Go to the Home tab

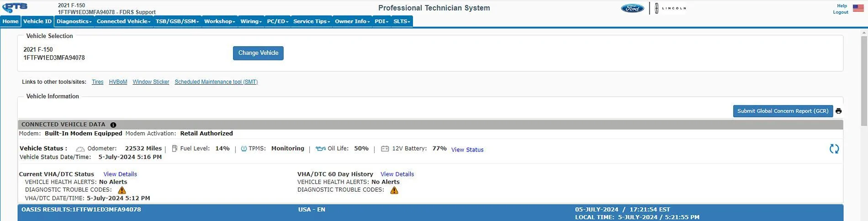click(x=11, y=22)
